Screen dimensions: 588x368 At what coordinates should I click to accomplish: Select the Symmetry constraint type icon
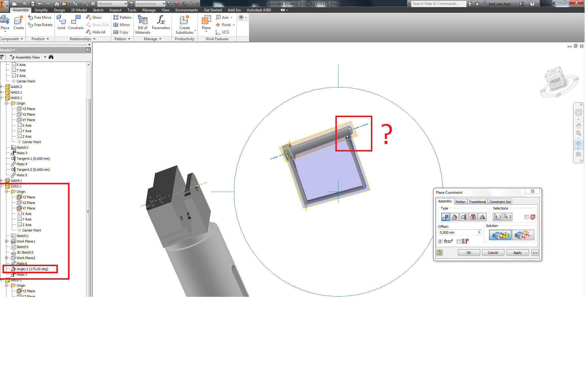[x=482, y=217]
